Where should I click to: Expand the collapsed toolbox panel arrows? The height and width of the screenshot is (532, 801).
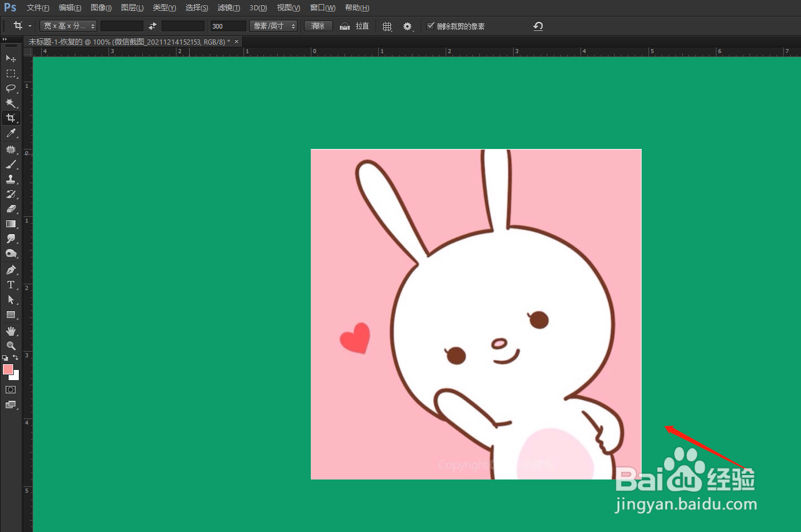coord(5,39)
